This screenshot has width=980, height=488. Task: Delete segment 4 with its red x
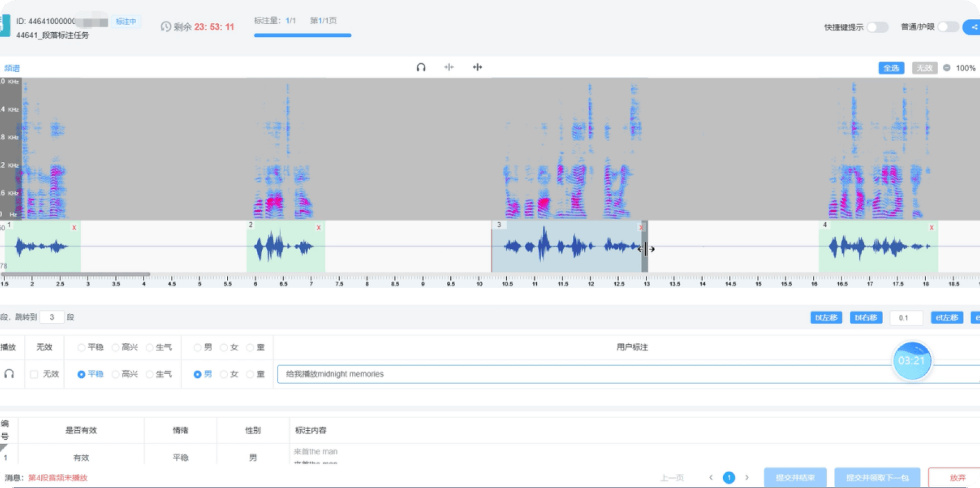[x=932, y=228]
